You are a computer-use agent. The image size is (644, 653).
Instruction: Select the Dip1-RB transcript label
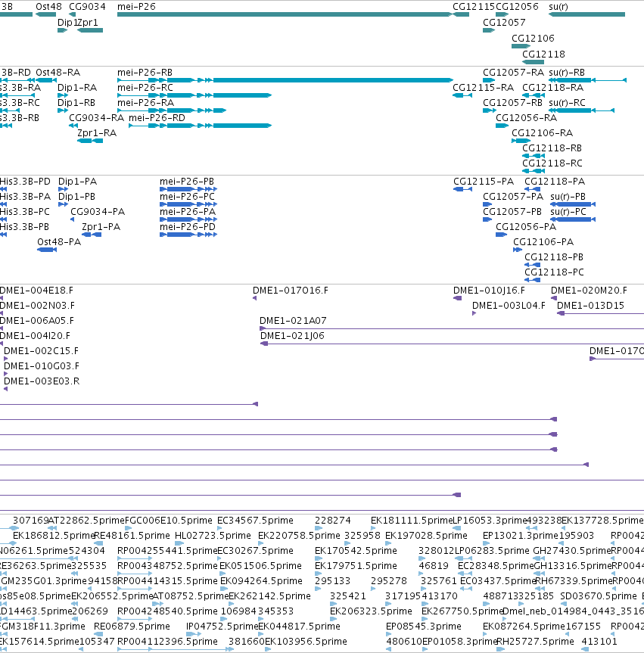[76, 103]
